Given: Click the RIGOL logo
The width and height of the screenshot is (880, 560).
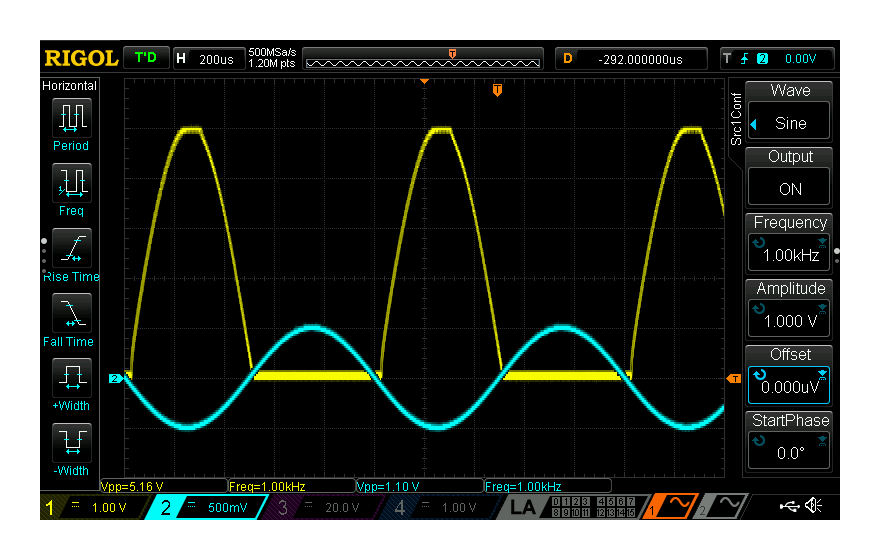Looking at the screenshot, I should [81, 58].
